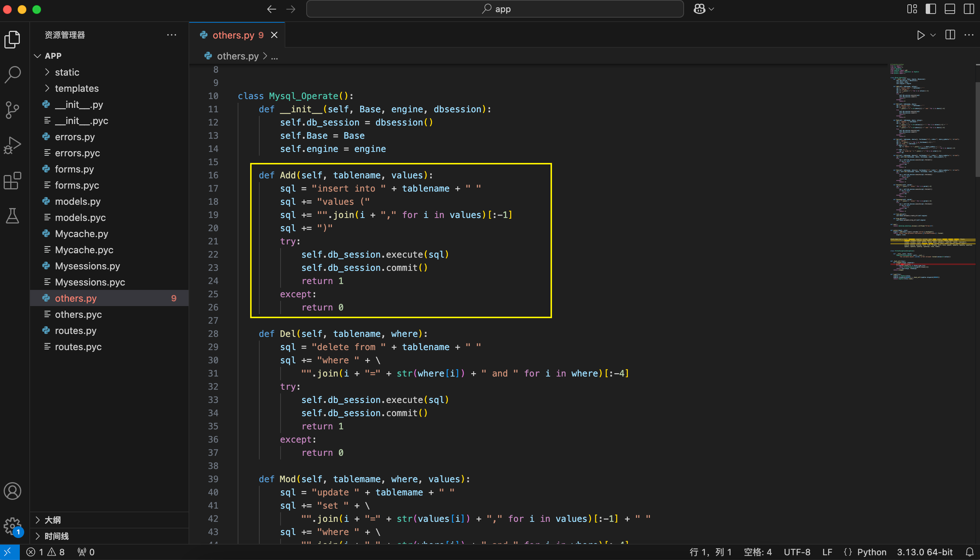The image size is (980, 560).
Task: Open the Accounts icon in the activity bar
Action: coord(13,491)
